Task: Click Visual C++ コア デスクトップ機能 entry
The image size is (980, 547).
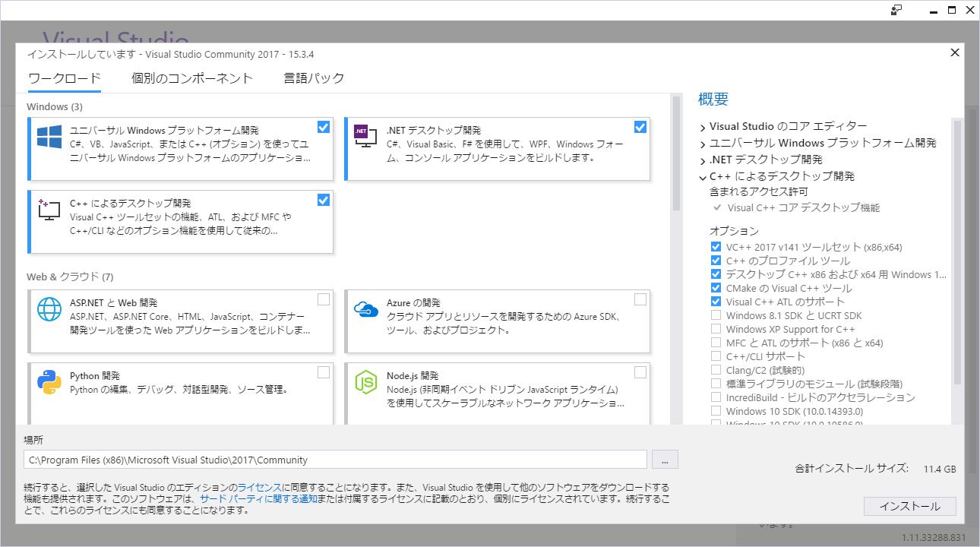Action: click(x=804, y=207)
